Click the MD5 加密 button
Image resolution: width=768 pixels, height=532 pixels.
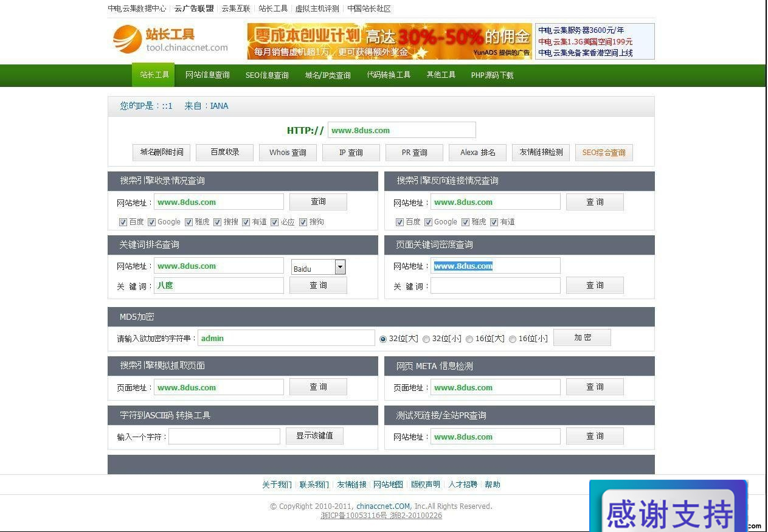(x=582, y=338)
